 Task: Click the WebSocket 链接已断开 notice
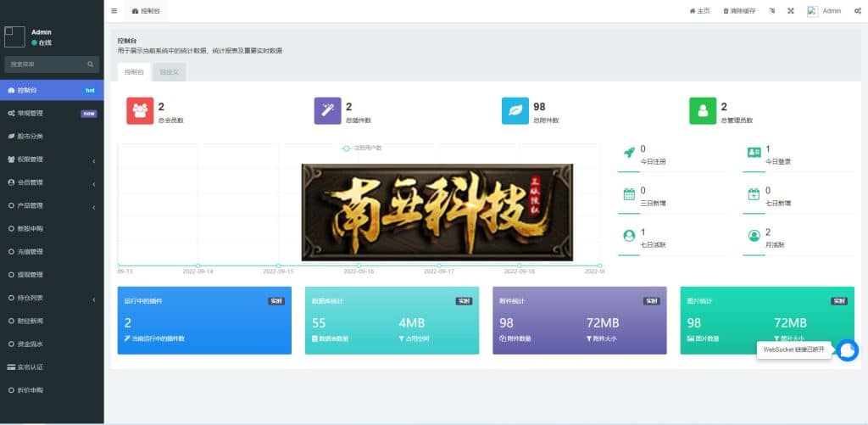793,350
